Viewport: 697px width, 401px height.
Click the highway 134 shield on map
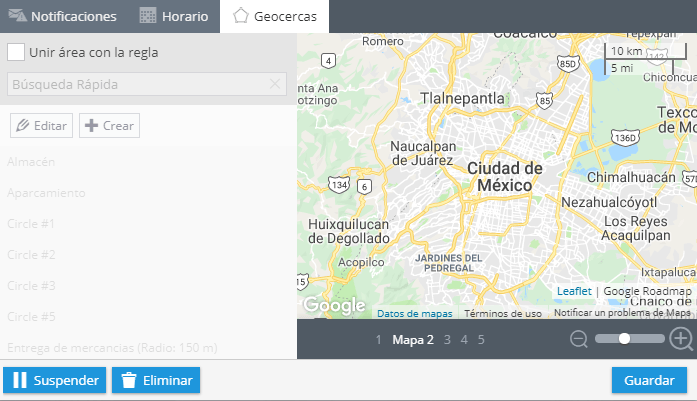(x=339, y=184)
